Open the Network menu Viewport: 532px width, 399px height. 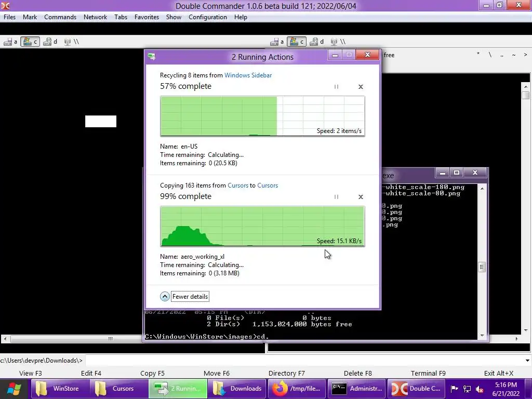click(x=96, y=17)
